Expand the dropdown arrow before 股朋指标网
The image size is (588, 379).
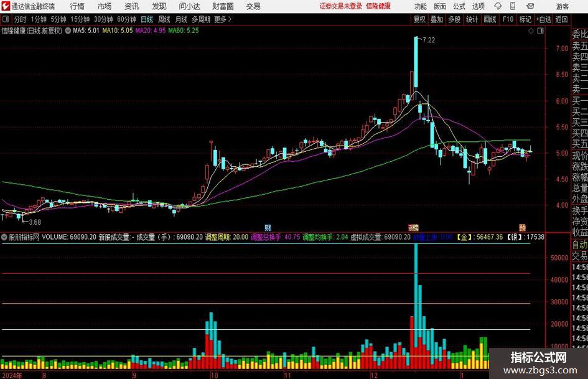click(x=4, y=237)
